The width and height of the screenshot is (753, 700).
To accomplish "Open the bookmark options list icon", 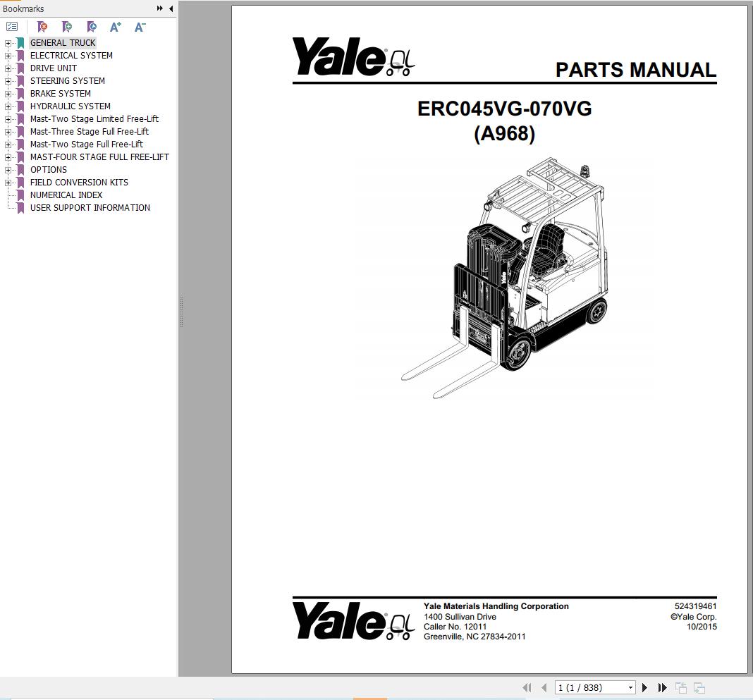I will pos(12,26).
